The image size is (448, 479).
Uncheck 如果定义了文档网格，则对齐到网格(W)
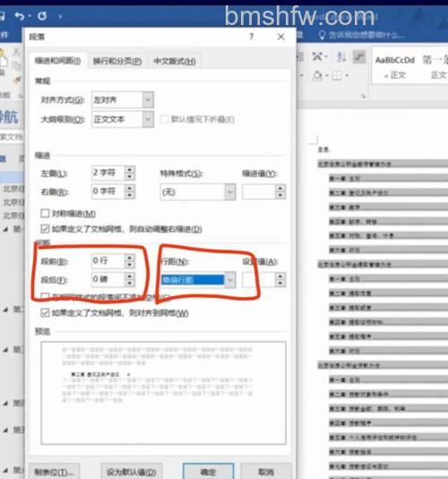(x=46, y=312)
